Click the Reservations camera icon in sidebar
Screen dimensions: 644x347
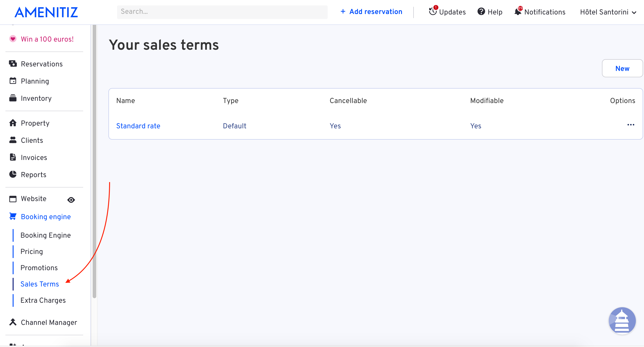13,64
